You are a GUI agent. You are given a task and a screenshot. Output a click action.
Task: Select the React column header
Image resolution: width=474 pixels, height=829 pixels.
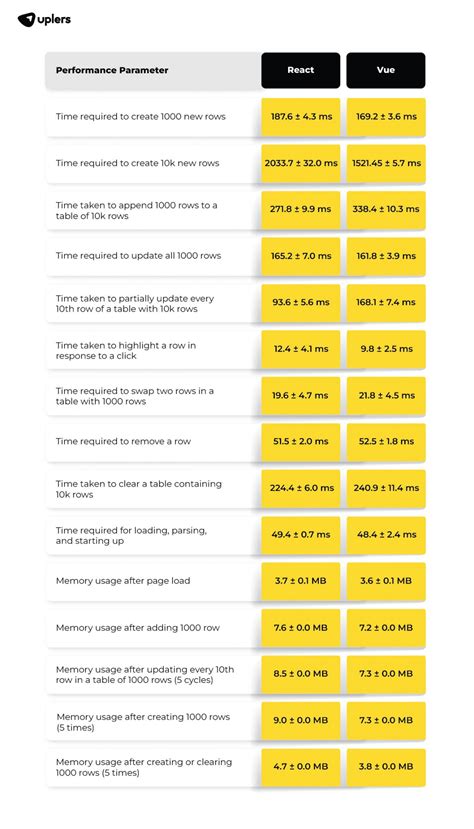coord(301,70)
